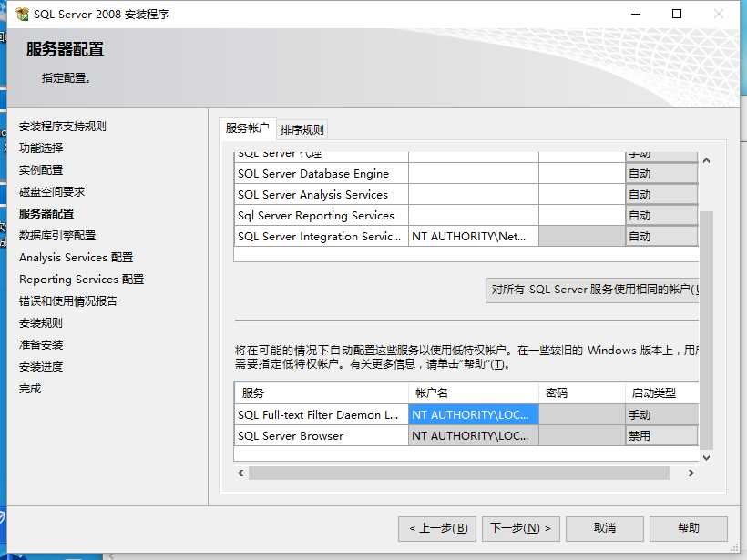
Task: Select account name cell for Sql Server Reporting Services
Action: click(474, 216)
